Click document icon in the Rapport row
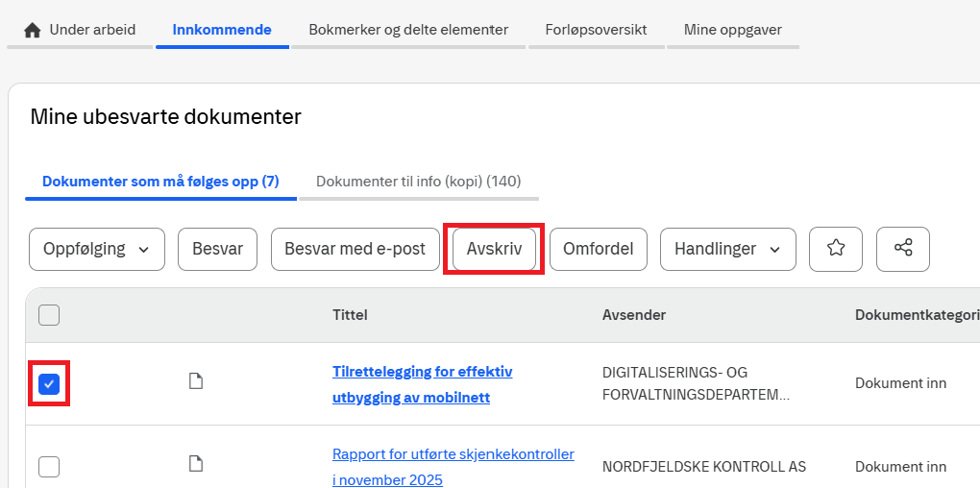Screen dimensions: 980x488 196,465
